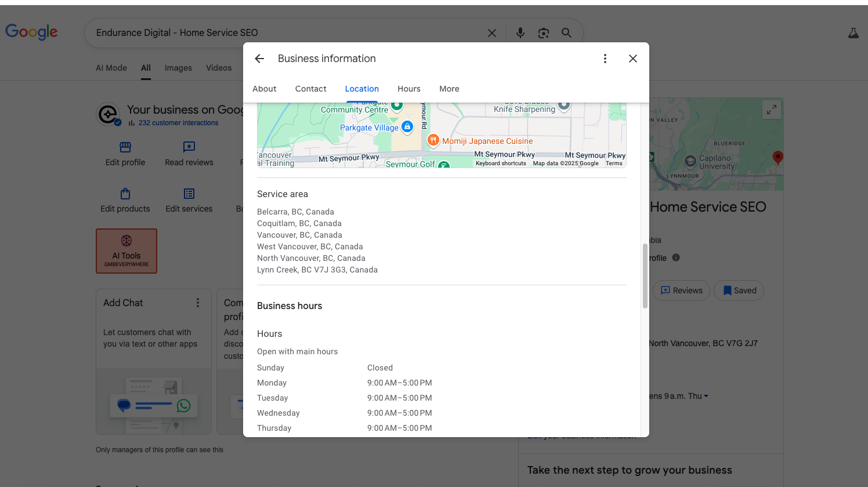
Task: Click Open with main hours text
Action: (297, 351)
